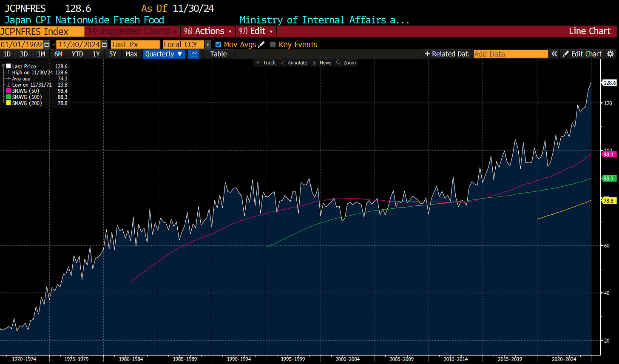
Task: Enable the Track crosshair tool
Action: pyautogui.click(x=266, y=63)
